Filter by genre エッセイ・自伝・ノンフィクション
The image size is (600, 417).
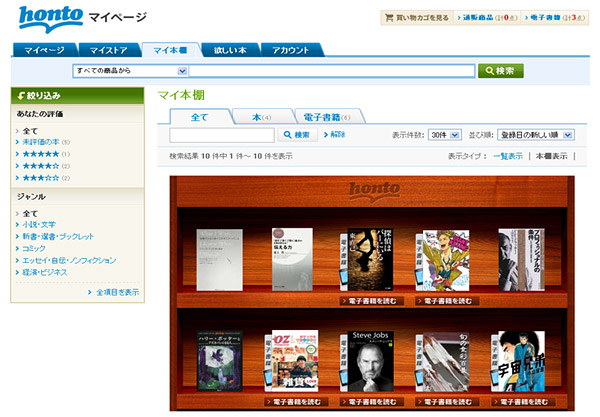pyautogui.click(x=69, y=261)
